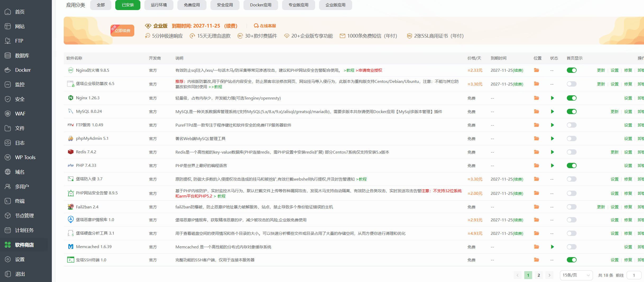Open the 15条/页 page size dropdown
Screen dimensions: 644x282
point(576,275)
